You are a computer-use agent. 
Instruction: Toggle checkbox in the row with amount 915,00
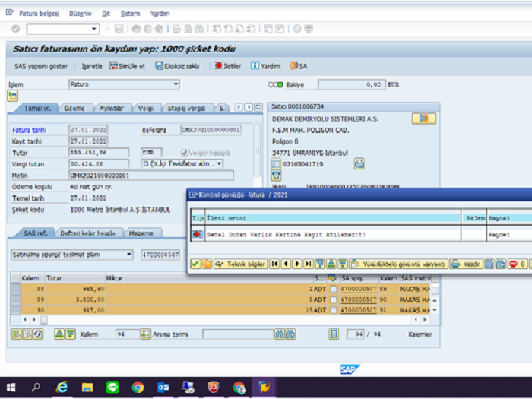point(334,310)
